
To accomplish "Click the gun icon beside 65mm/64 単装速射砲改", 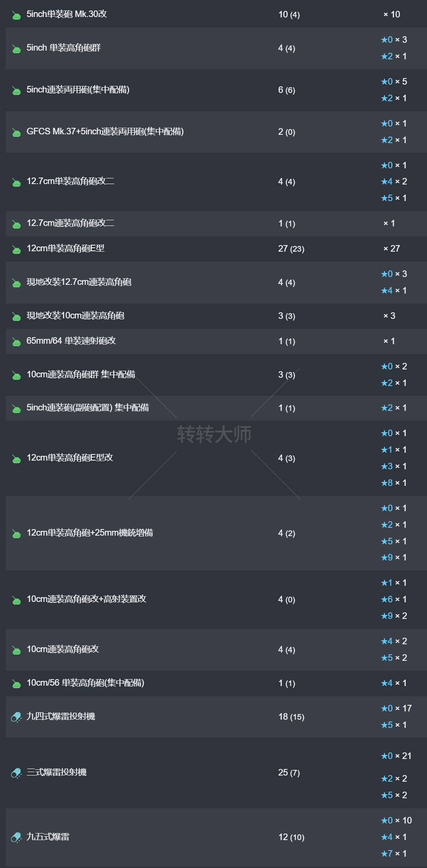I will click(16, 342).
